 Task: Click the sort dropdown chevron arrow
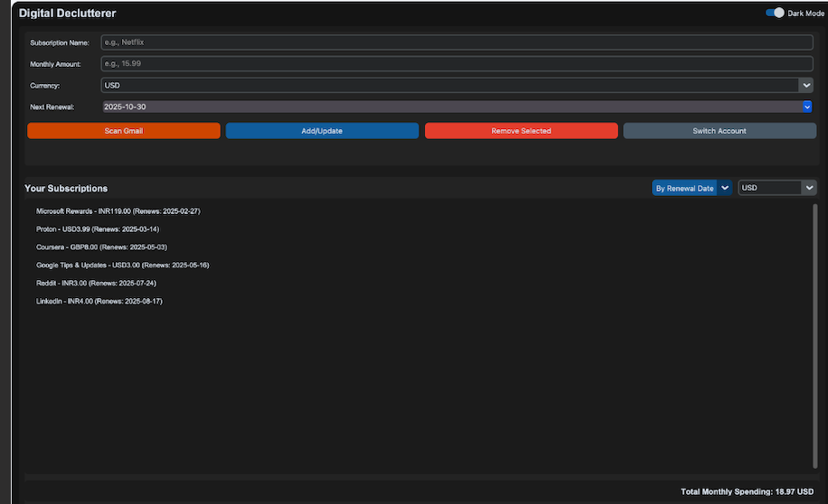[x=725, y=188]
